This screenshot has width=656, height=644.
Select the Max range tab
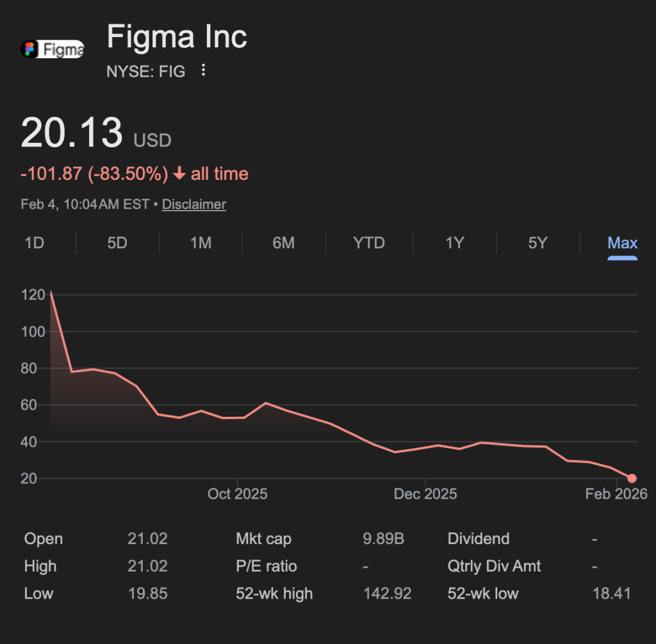[622, 243]
